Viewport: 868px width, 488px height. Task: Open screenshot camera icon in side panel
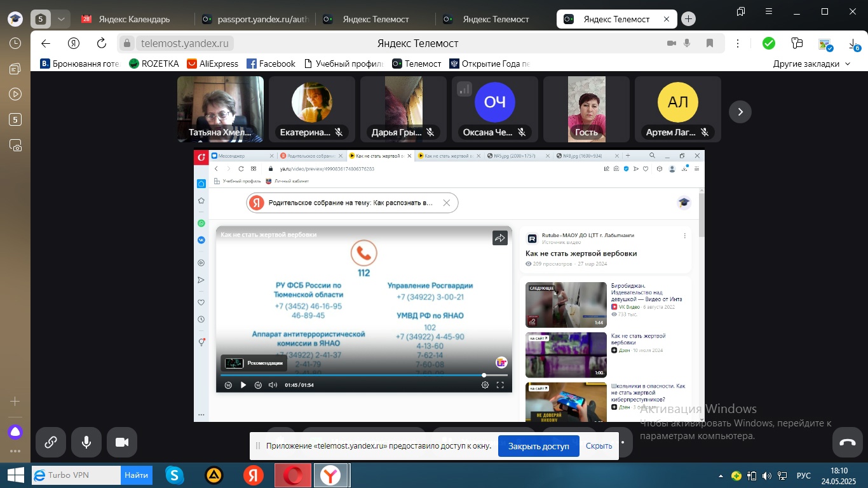click(15, 145)
